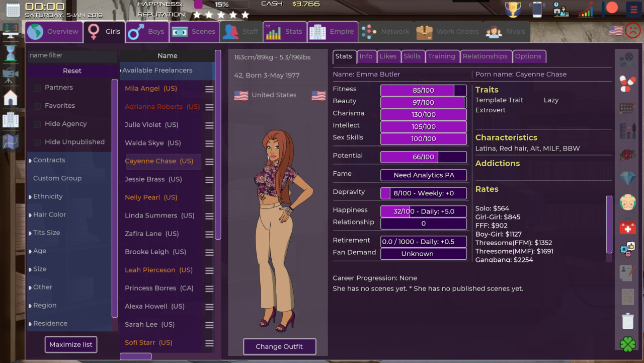Toggle the Favorites checkbox
The width and height of the screenshot is (644, 363).
point(37,106)
